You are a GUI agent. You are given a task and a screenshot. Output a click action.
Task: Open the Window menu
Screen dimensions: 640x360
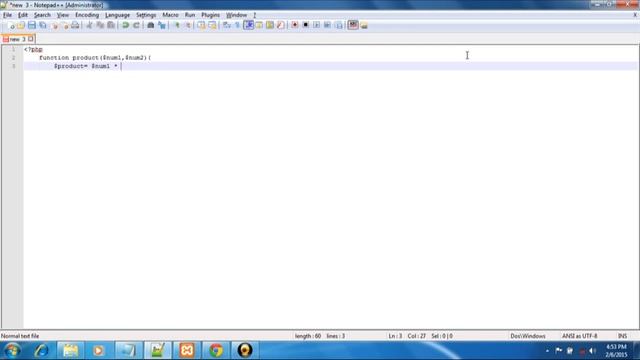(236, 15)
